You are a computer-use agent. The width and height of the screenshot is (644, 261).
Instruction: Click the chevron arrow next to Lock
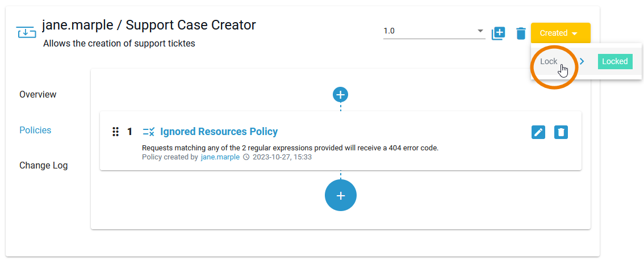(x=582, y=61)
